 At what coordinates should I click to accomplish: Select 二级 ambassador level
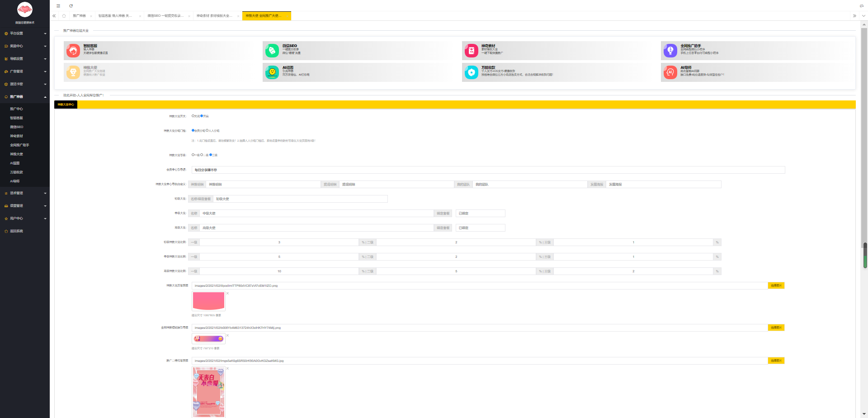202,155
